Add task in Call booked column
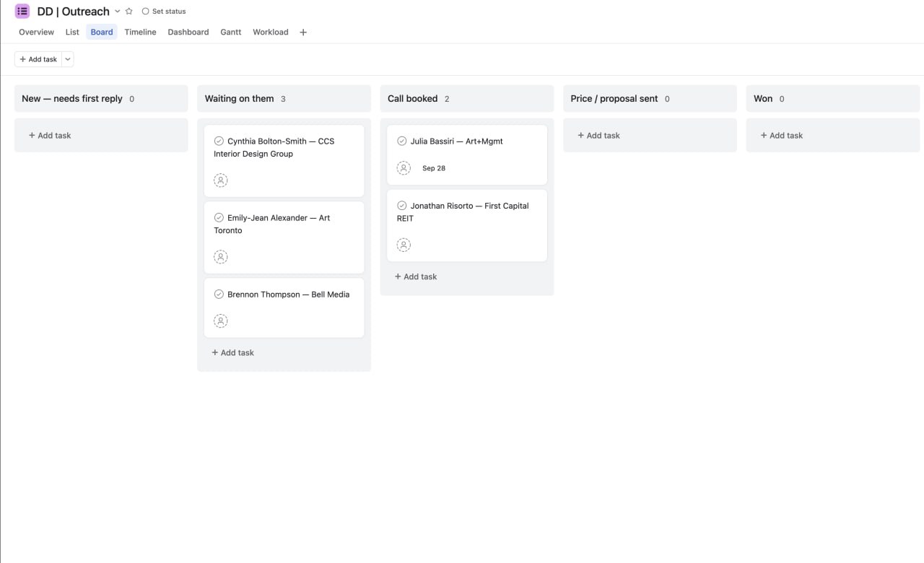Viewport: 924px width, 563px height. pos(416,276)
